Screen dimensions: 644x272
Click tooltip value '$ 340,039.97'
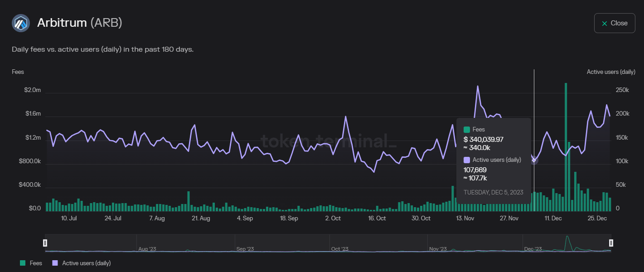[x=484, y=139]
